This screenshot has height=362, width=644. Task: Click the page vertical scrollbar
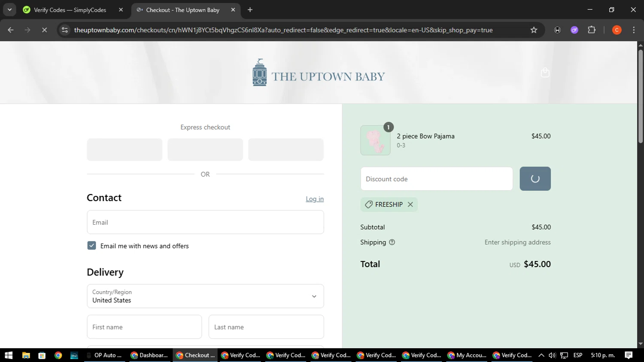point(641,96)
